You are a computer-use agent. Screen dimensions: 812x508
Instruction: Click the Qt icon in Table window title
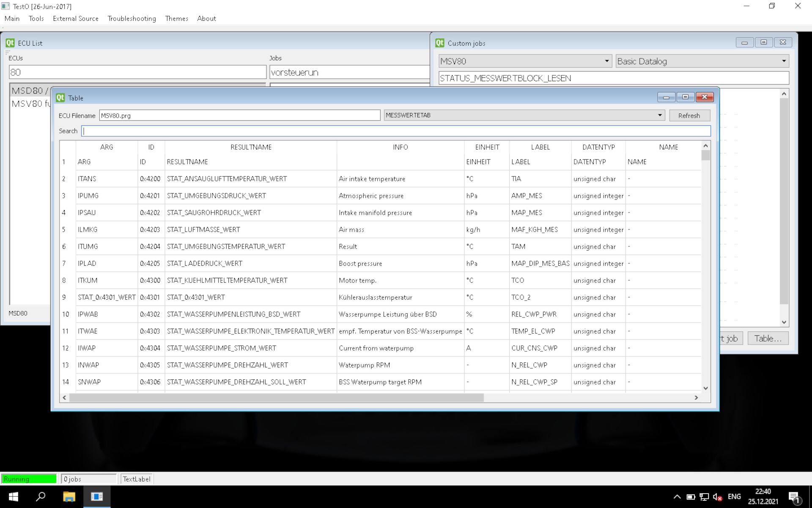[60, 98]
